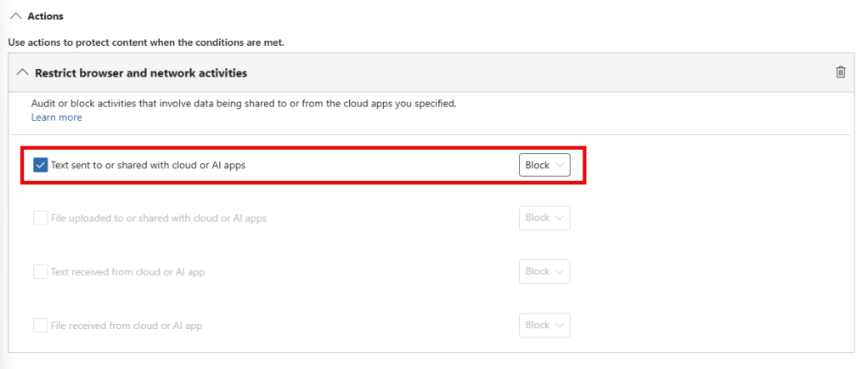This screenshot has height=369, width=868.
Task: Open Block dropdown for Text sent to apps
Action: [544, 165]
